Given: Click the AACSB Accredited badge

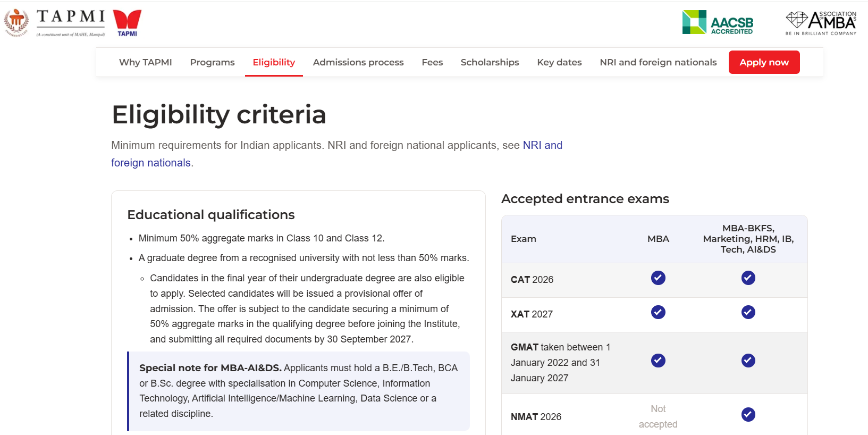Looking at the screenshot, I should pos(718,22).
